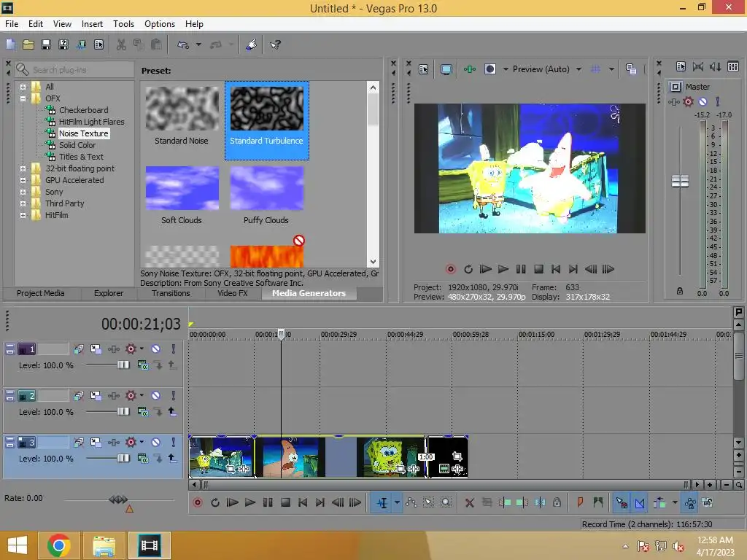Open Project Video Properties in the preview toolbar
Viewport: 747px width, 560px height.
pos(424,69)
